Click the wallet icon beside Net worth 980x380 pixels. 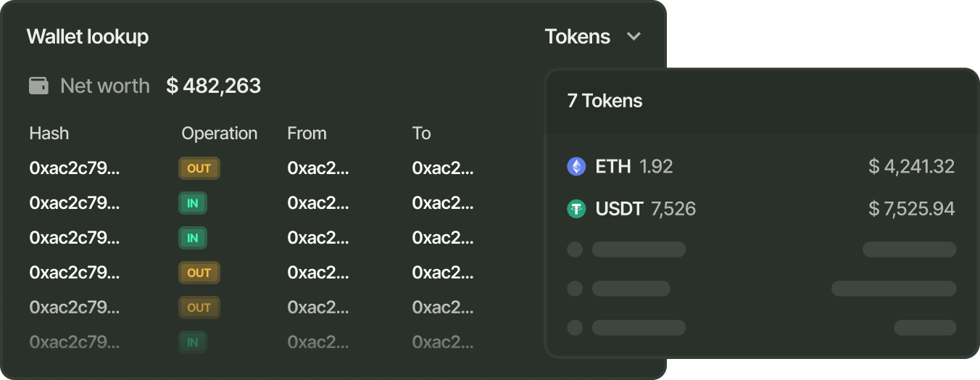point(38,86)
